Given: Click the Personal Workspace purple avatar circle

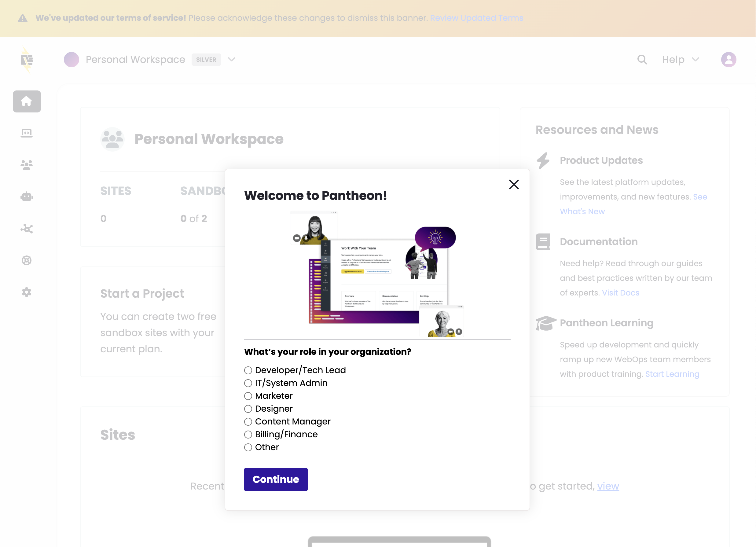Looking at the screenshot, I should tap(71, 60).
